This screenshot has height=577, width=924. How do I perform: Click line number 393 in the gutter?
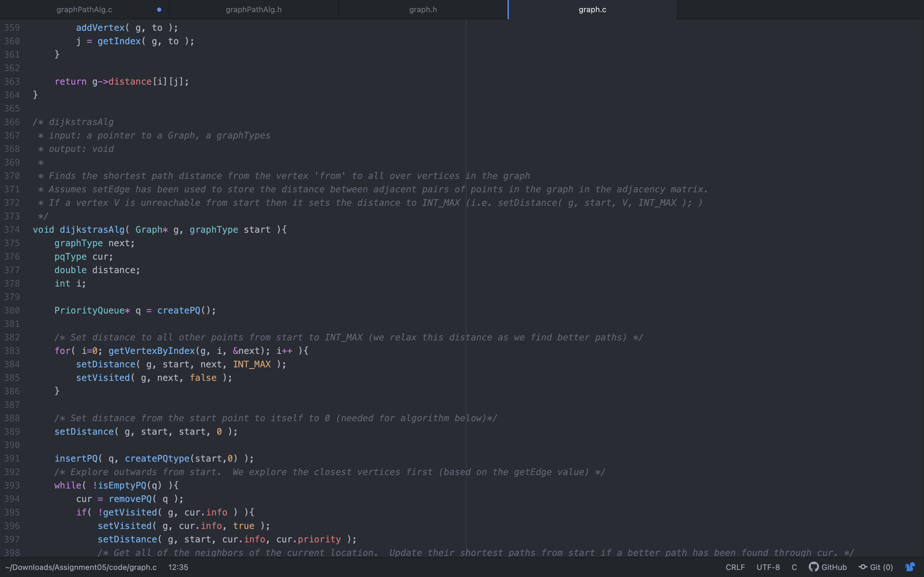[x=12, y=485]
